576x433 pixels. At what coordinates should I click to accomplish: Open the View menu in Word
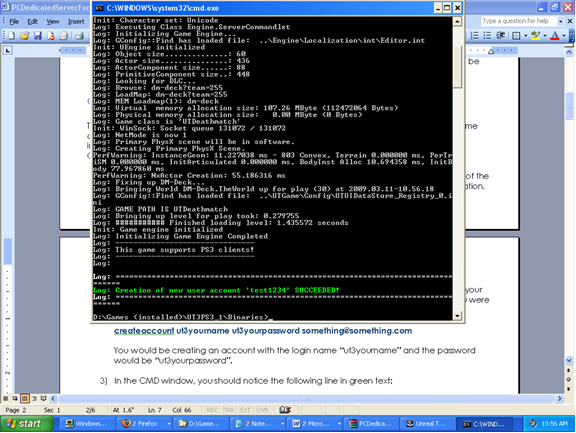[x=53, y=22]
